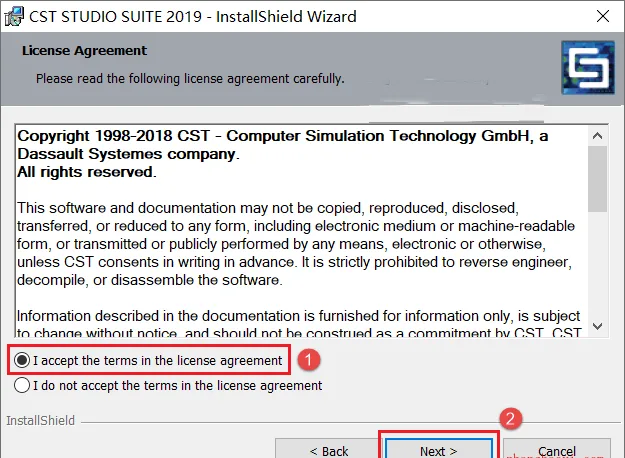Close the InstallShield Wizard window
Screen dimensions: 625x458
(603, 16)
